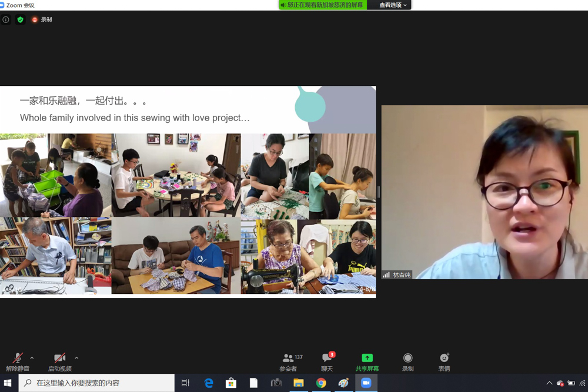Click the speaker's video thumbnail

coord(484,192)
